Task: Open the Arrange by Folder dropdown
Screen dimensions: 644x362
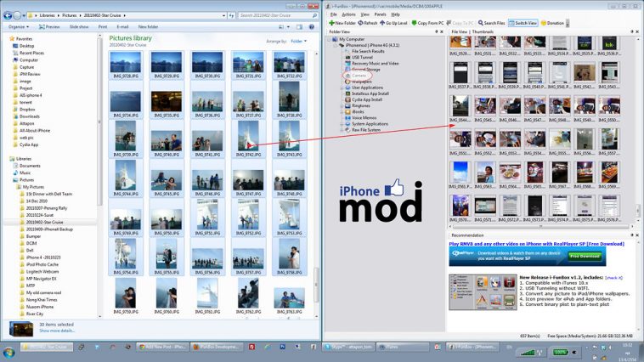Action: (x=298, y=41)
